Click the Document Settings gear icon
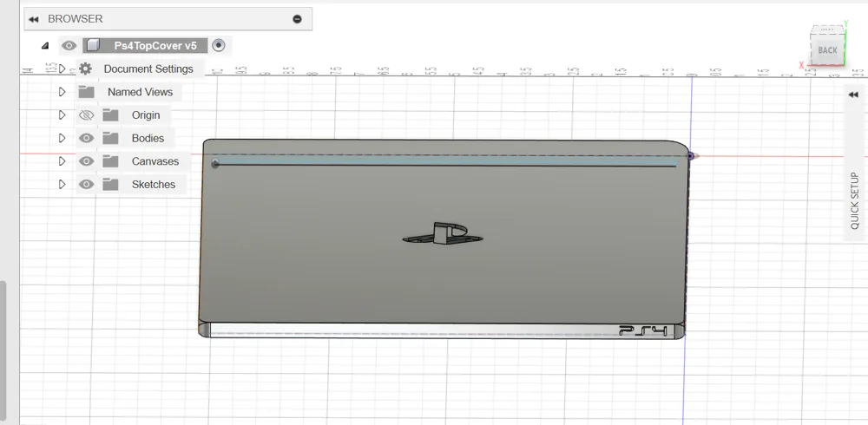The image size is (868, 425). point(85,69)
